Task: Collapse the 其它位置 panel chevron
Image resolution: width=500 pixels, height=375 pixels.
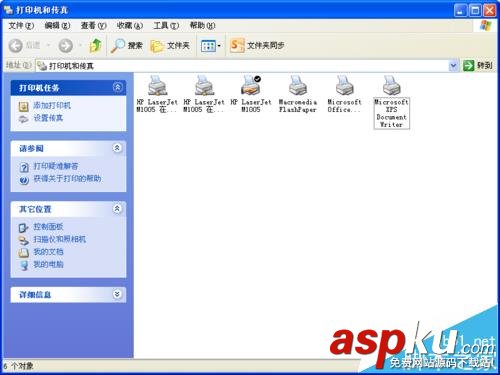Action: tap(117, 209)
